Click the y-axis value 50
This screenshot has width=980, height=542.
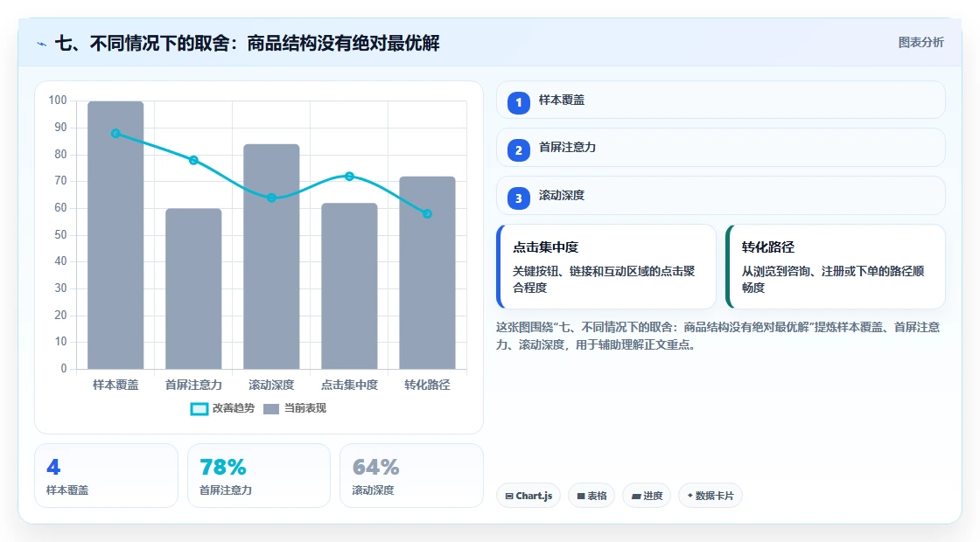(x=60, y=235)
